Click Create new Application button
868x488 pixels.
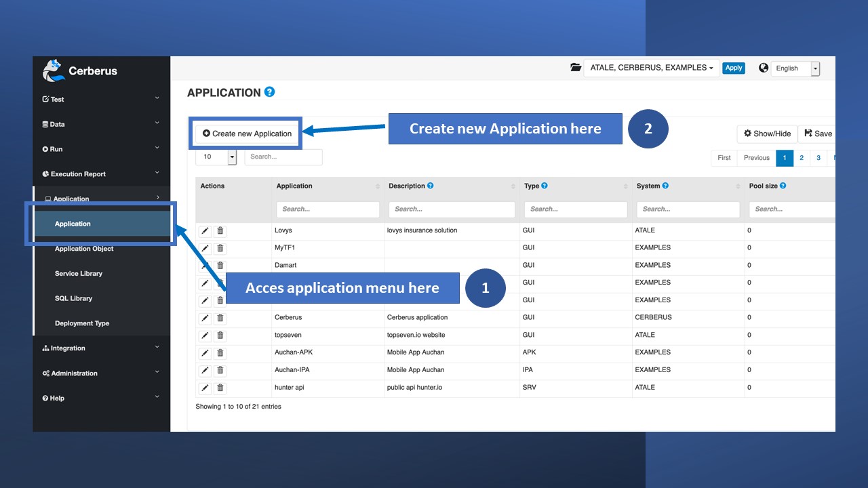(247, 134)
